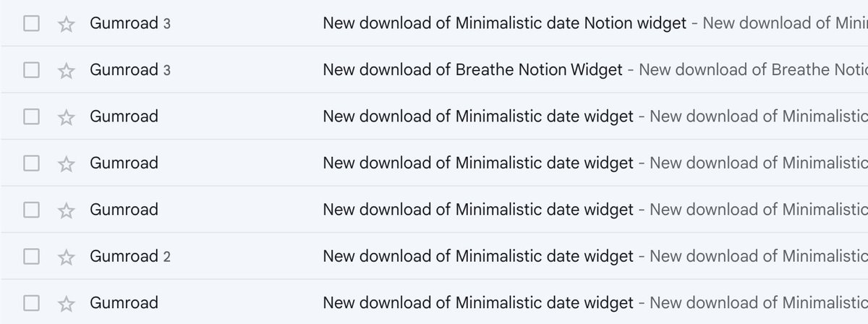
Task: Tick the checkbox for Breathe Notion Widget email
Action: [x=31, y=70]
